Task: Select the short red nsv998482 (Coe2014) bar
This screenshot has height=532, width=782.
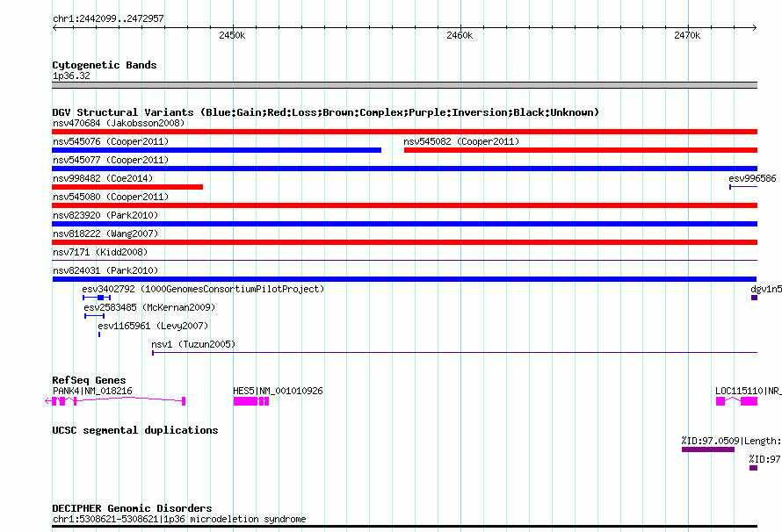Action: tap(127, 187)
